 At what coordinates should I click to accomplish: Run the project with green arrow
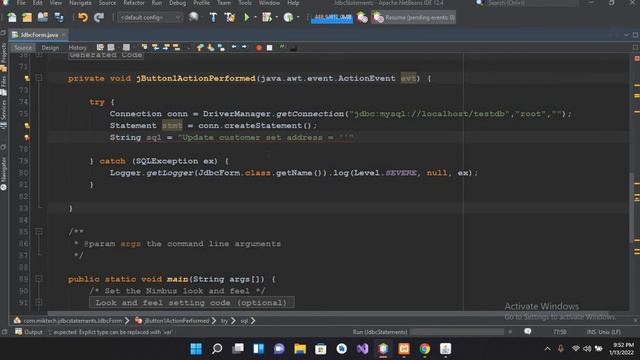(x=247, y=17)
